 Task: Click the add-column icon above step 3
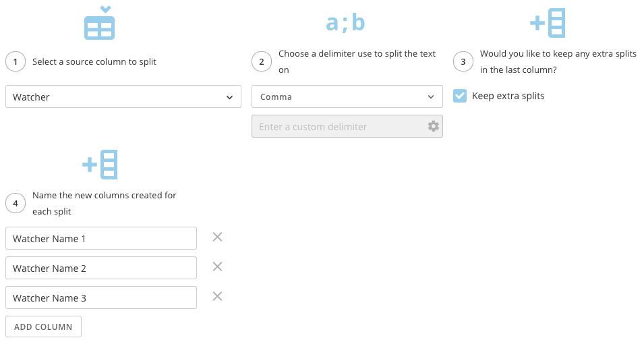pos(548,23)
